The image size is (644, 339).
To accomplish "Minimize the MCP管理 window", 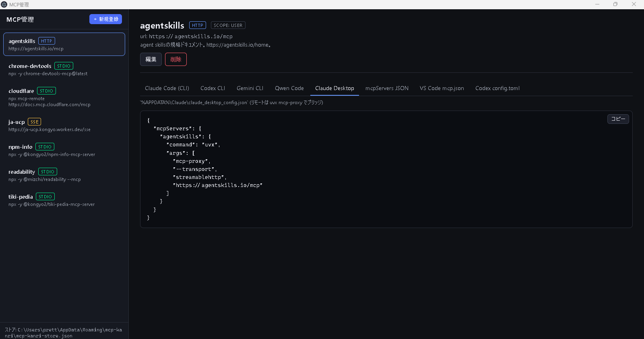I will click(597, 4).
